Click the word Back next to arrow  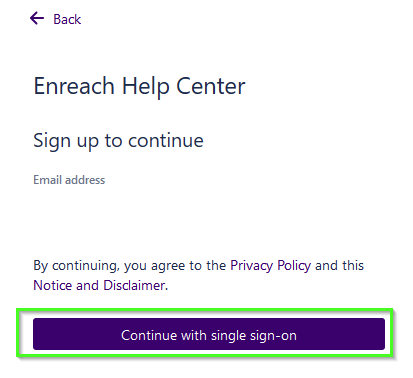(x=67, y=19)
